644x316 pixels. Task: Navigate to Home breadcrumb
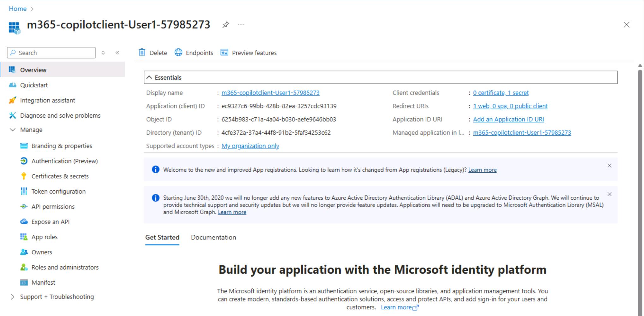pos(18,9)
